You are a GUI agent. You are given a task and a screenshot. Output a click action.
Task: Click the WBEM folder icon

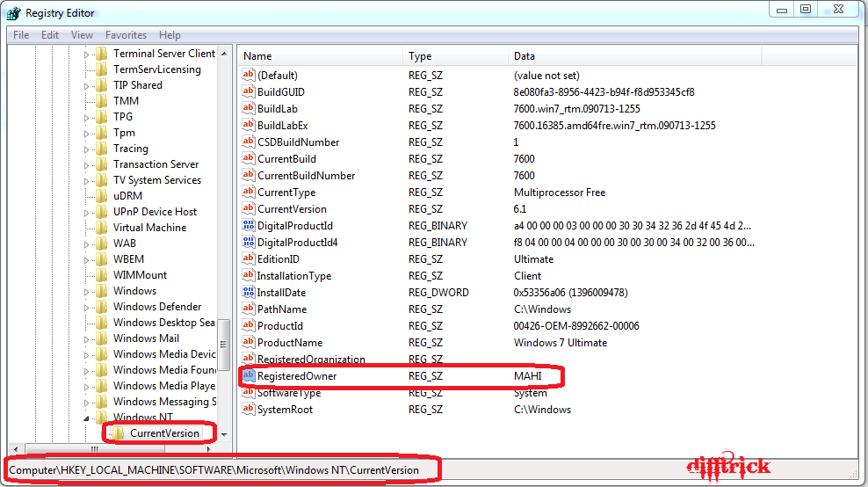tap(101, 258)
